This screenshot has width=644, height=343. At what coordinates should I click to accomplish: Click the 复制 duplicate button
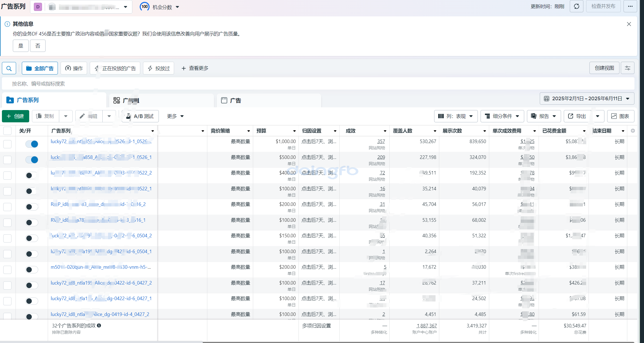46,116
